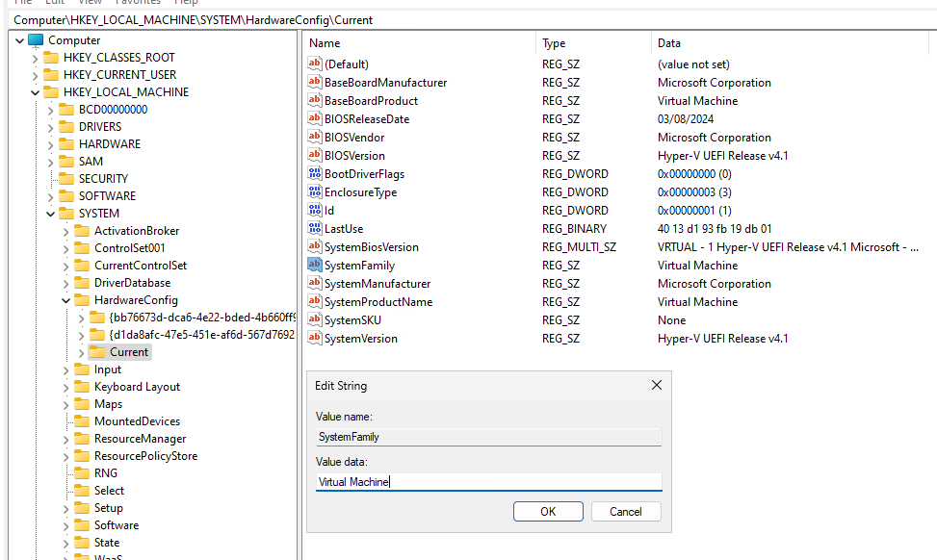Confirm the edit with OK
The width and height of the screenshot is (937, 560).
point(548,512)
